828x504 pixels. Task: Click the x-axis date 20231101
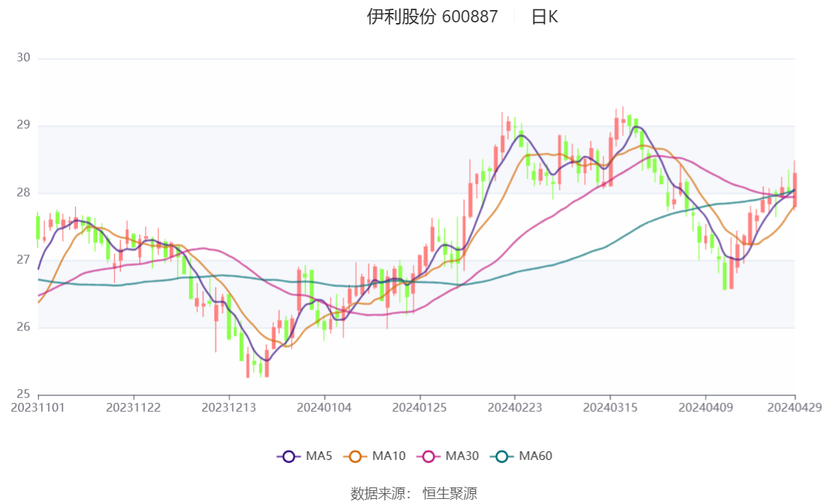(38, 407)
